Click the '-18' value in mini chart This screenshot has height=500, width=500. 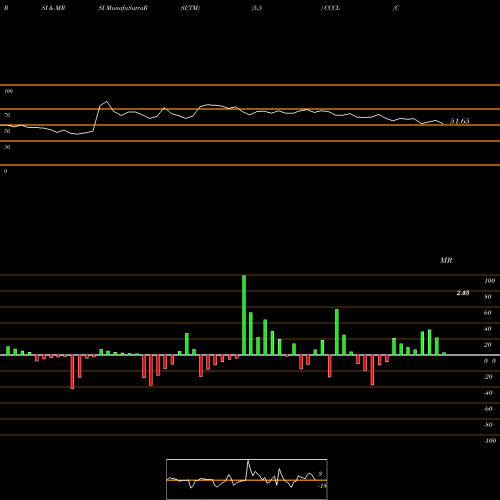click(x=323, y=486)
